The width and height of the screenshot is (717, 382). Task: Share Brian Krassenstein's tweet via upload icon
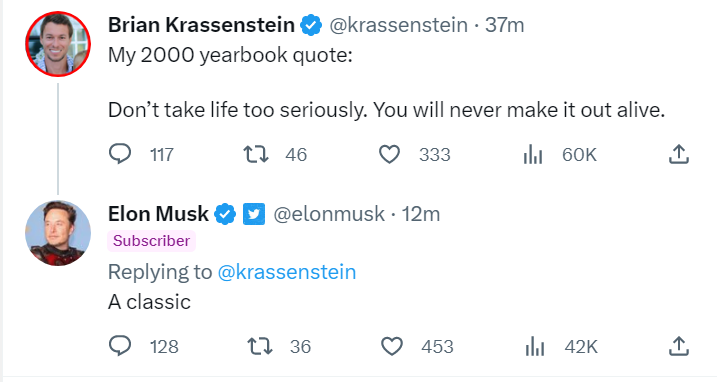(x=679, y=154)
